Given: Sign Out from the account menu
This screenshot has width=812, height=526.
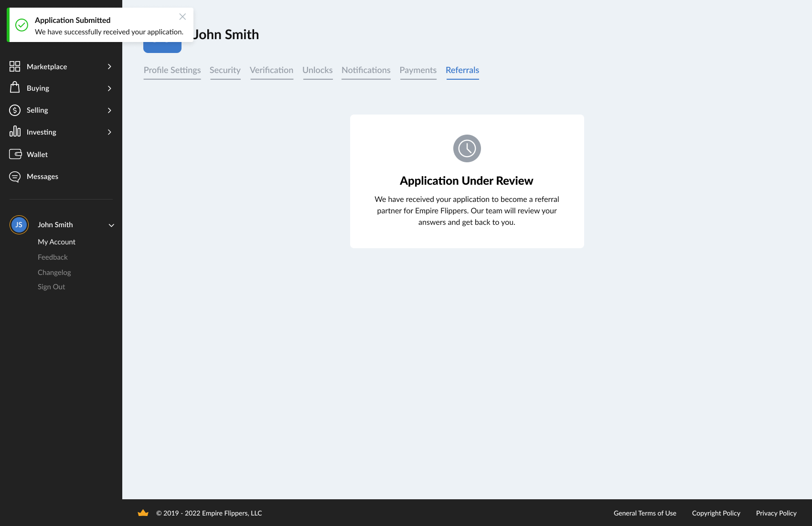Looking at the screenshot, I should pyautogui.click(x=51, y=287).
